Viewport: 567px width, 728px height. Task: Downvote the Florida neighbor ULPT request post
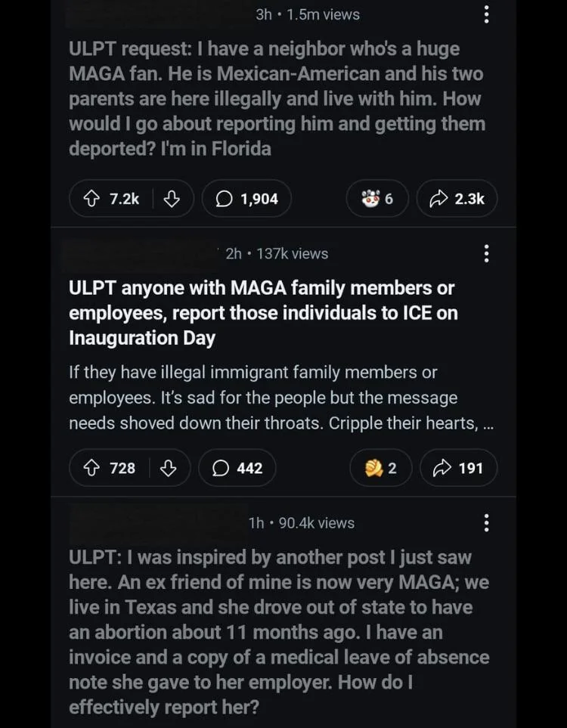tap(172, 199)
